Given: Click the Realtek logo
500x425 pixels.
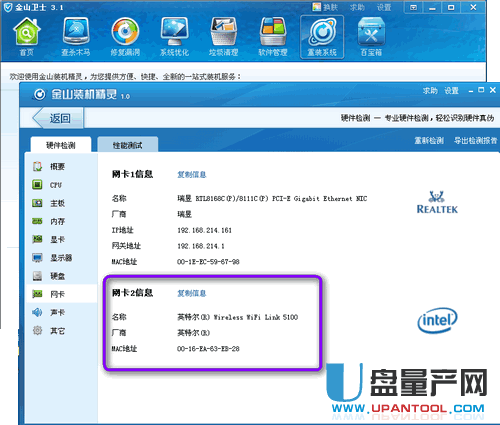Looking at the screenshot, I should [x=437, y=202].
